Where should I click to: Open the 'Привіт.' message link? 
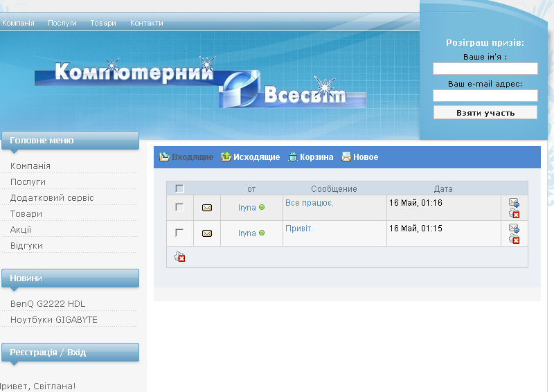tap(299, 229)
